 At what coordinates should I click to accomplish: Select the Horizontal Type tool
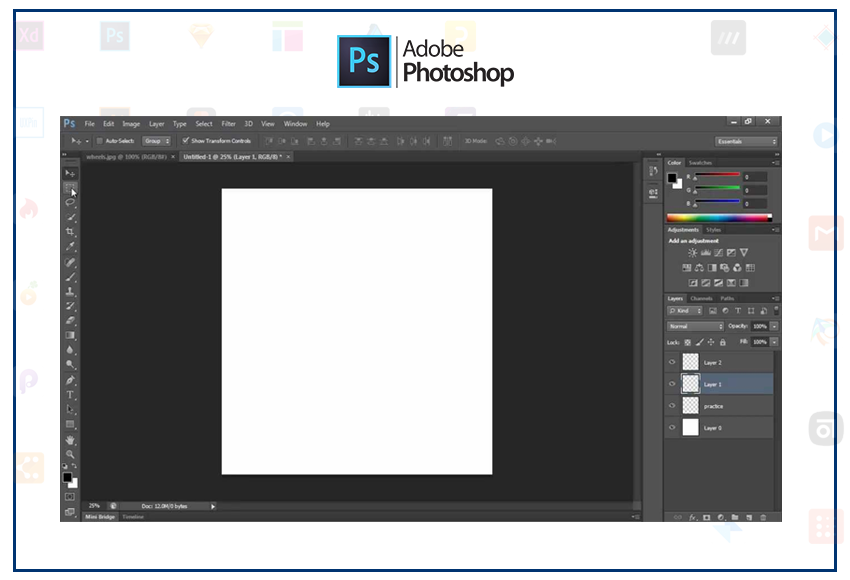tap(70, 395)
